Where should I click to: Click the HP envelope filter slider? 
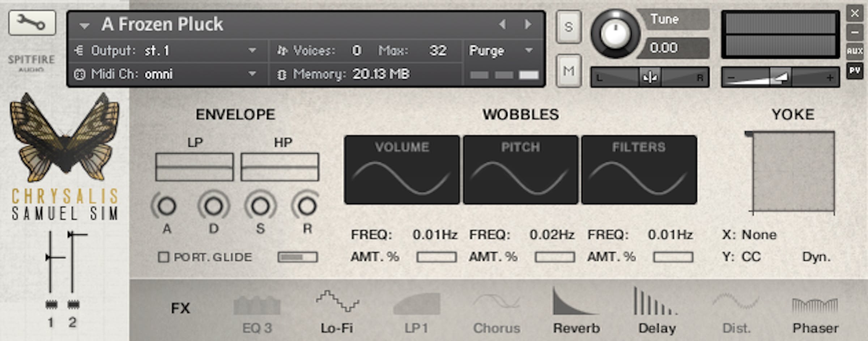[x=280, y=167]
